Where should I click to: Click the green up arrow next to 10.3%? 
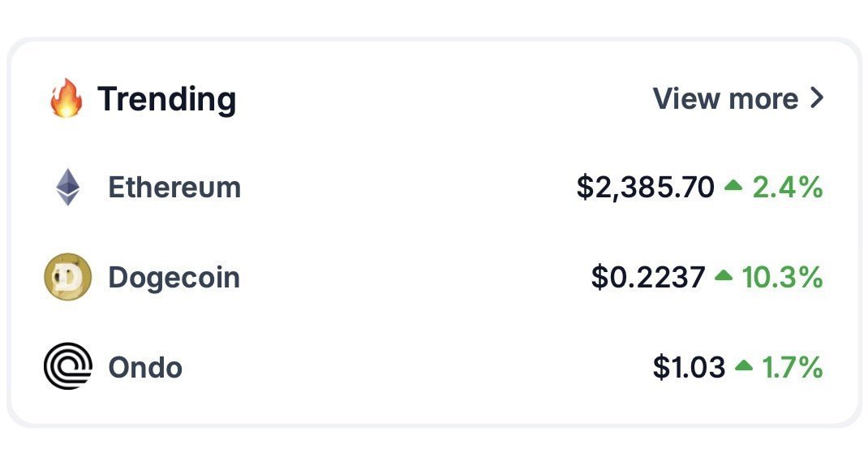click(x=724, y=275)
